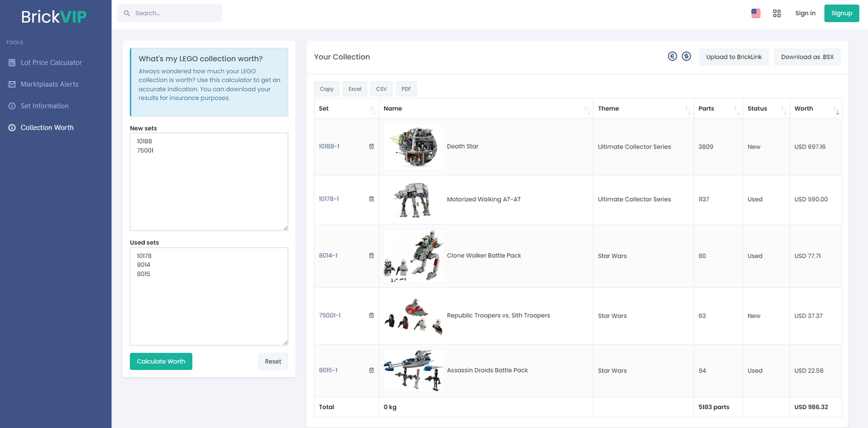Click the Set Information info icon

coord(12,106)
